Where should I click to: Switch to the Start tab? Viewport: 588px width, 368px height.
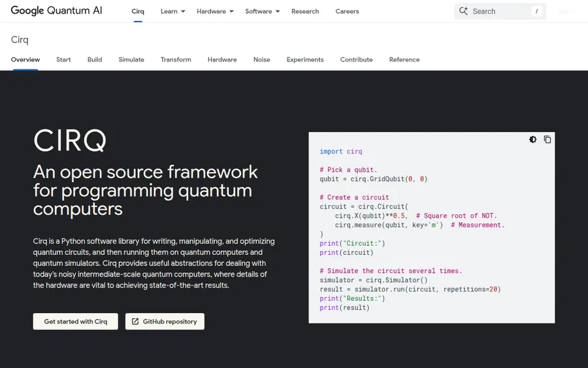(63, 59)
